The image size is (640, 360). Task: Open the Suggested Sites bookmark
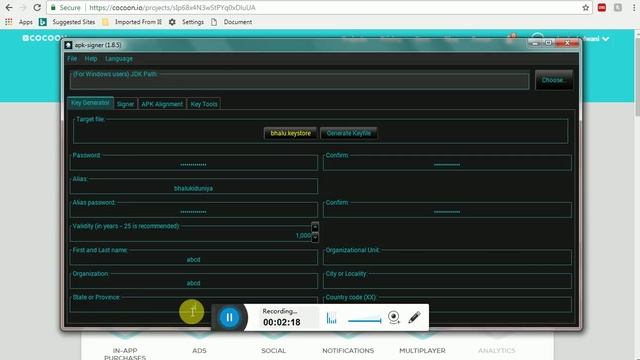(67, 22)
